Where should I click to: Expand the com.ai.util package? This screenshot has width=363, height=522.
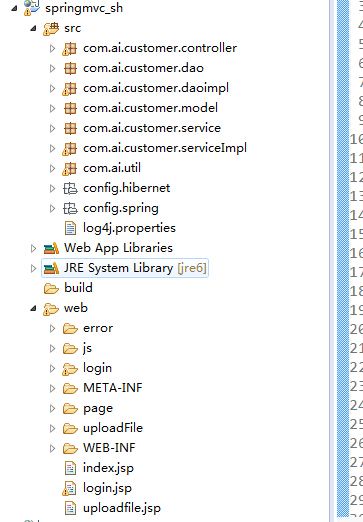click(x=52, y=169)
